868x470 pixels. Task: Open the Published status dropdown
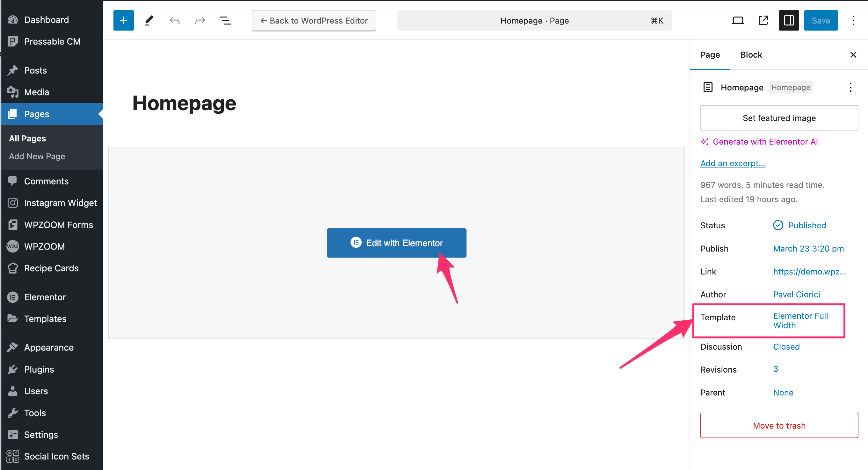799,225
